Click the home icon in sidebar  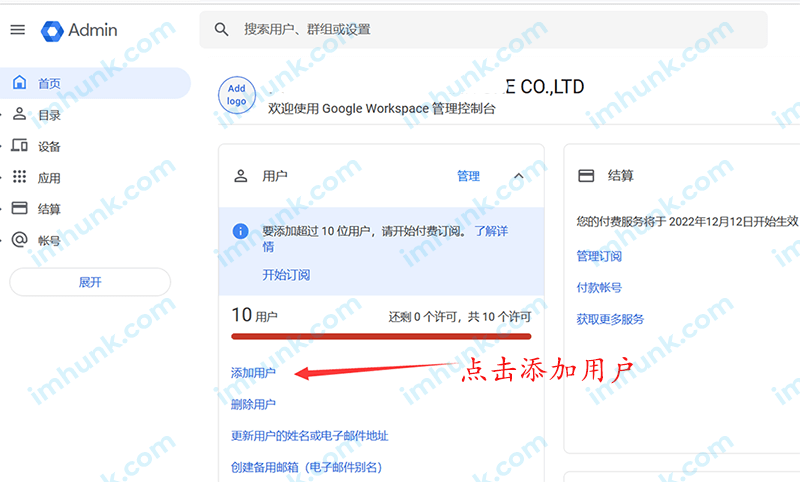pos(19,82)
